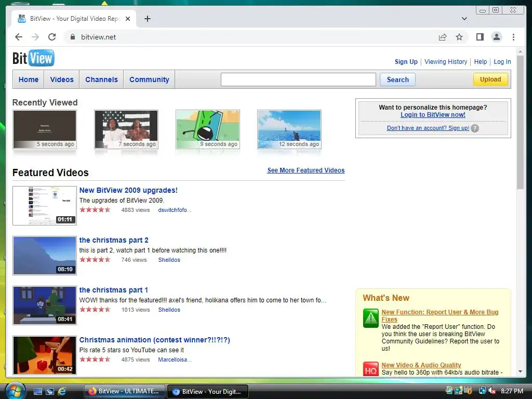This screenshot has width=532, height=399.
Task: Open the 08:10 christmas part 2 thumbnail
Action: (x=45, y=256)
